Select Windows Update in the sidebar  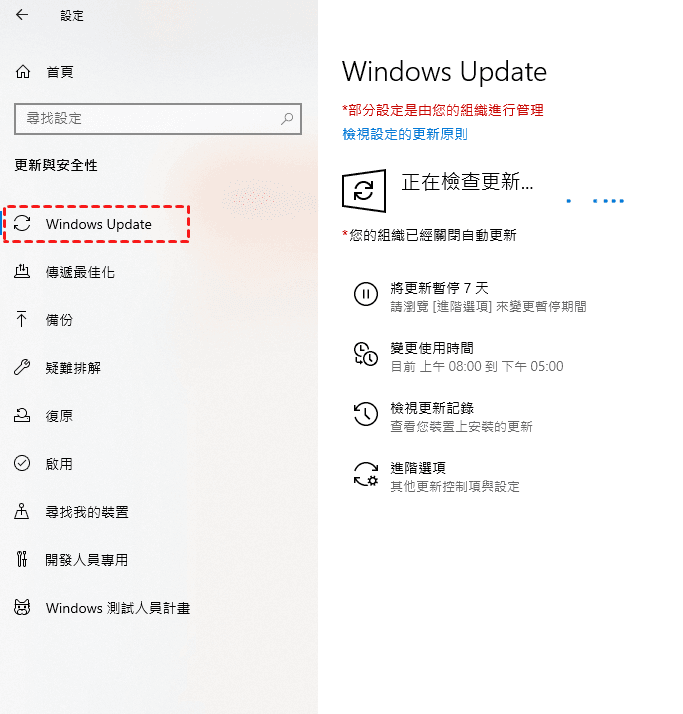point(96,224)
